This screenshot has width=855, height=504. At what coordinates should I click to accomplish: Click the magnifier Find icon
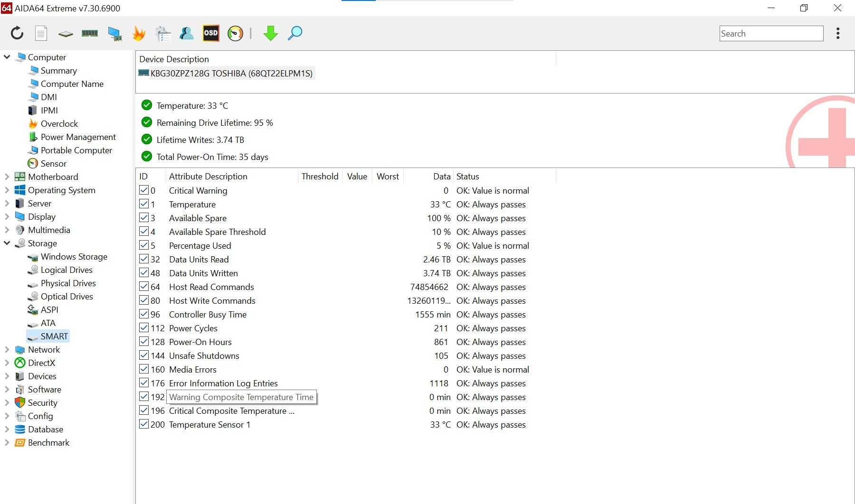coord(295,33)
